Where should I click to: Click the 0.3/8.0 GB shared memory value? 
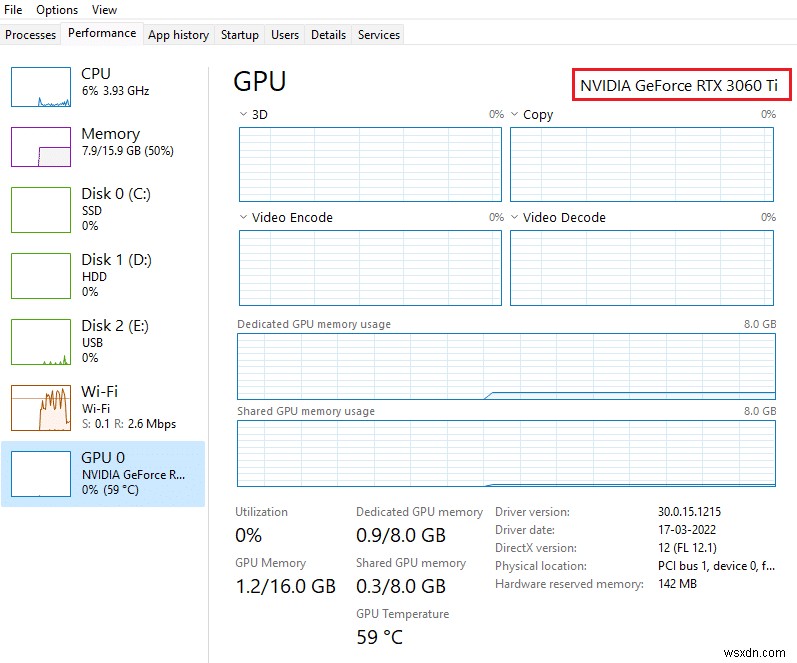[401, 586]
